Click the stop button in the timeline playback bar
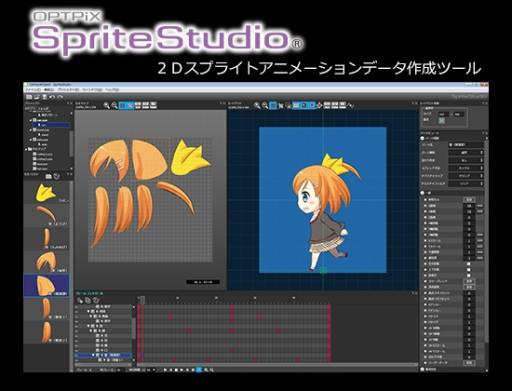 coord(176,370)
